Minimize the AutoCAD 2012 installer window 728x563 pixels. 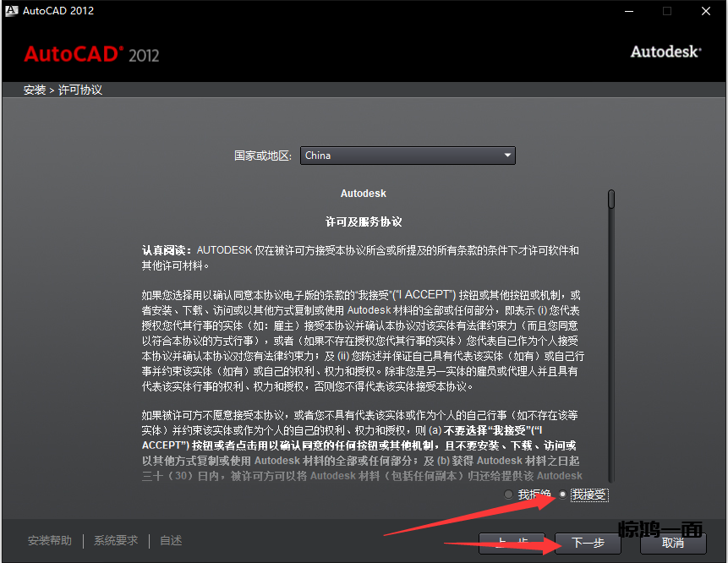[627, 11]
